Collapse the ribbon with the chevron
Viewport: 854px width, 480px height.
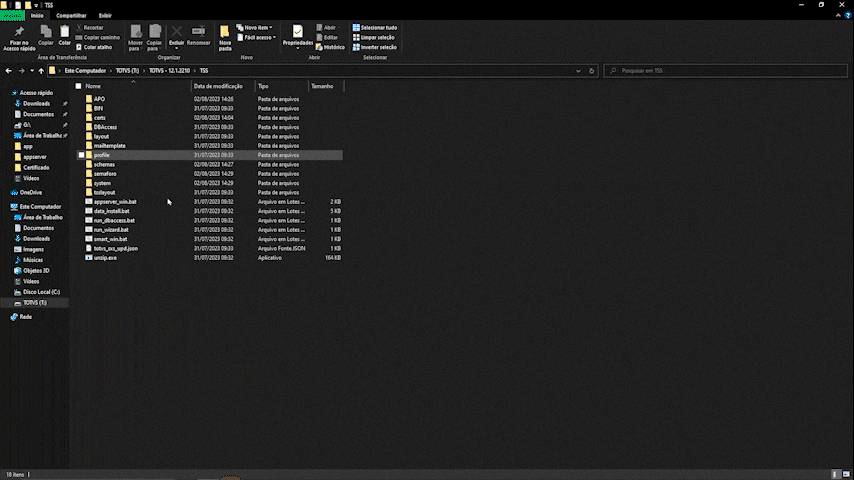(838, 16)
